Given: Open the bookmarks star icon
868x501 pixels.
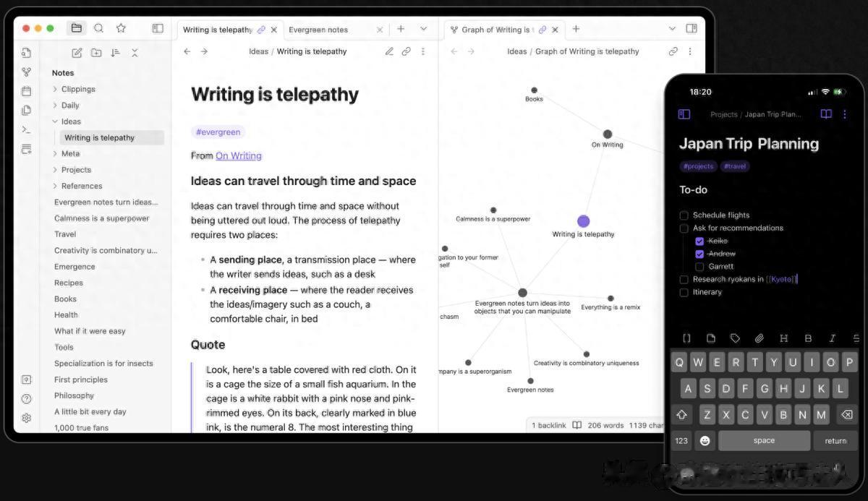Looking at the screenshot, I should 121,28.
